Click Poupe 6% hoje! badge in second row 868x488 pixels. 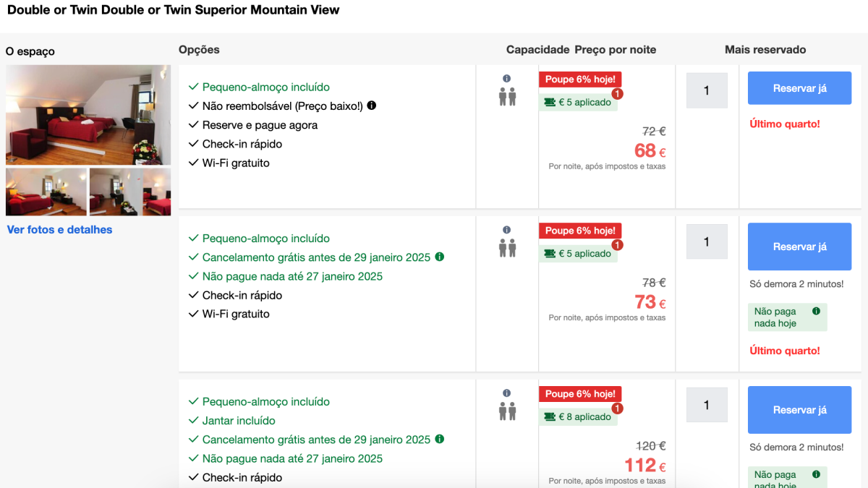click(x=580, y=231)
